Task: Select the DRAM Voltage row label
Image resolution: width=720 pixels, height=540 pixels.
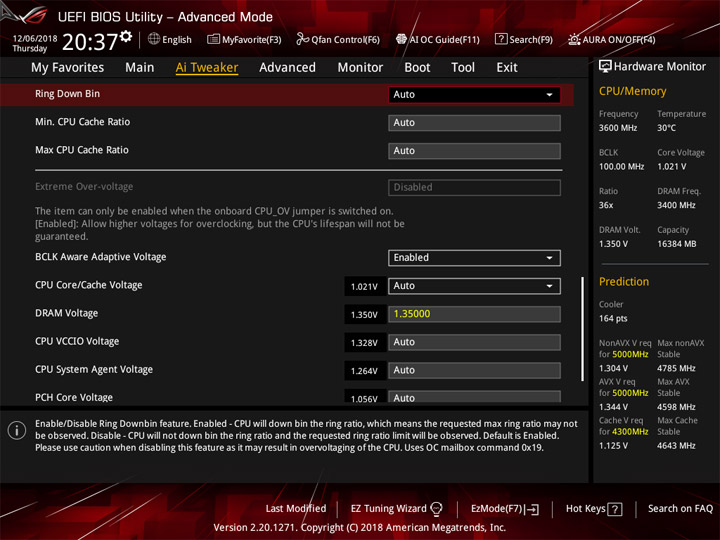Action: tap(67, 313)
